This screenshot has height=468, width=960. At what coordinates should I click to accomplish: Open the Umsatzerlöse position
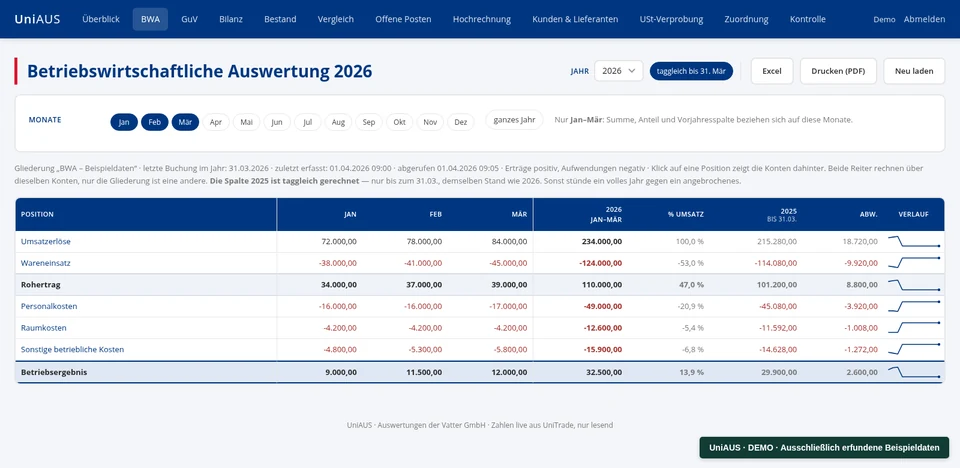(45, 241)
